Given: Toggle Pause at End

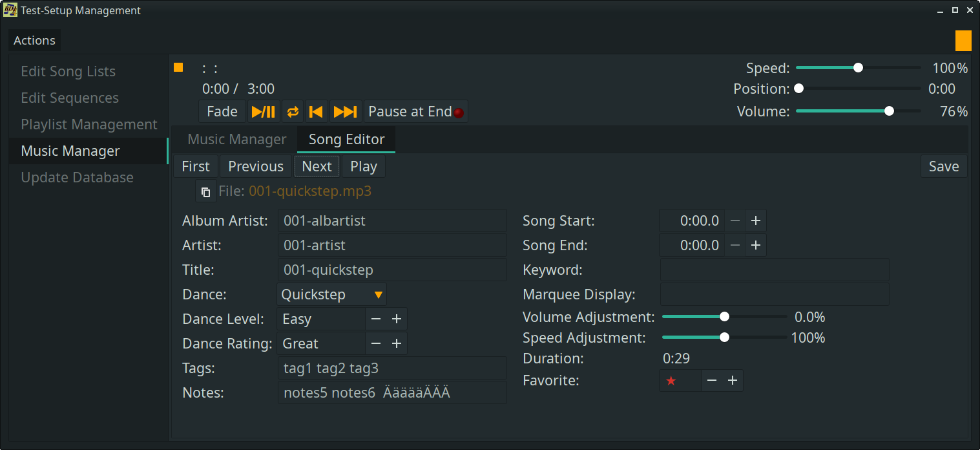Looking at the screenshot, I should 415,112.
